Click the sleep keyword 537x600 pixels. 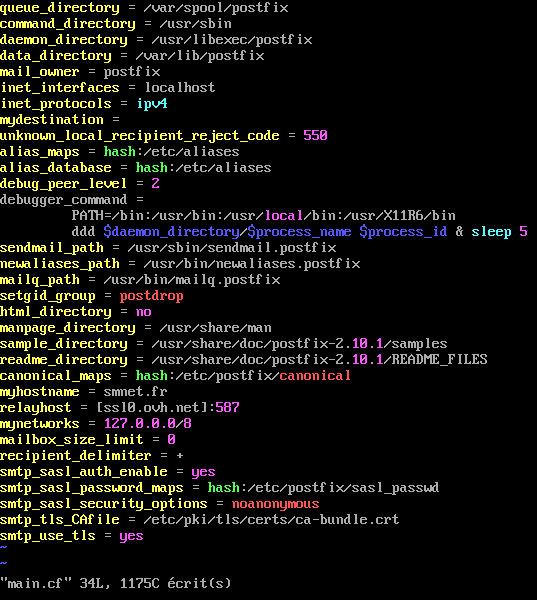pos(491,232)
